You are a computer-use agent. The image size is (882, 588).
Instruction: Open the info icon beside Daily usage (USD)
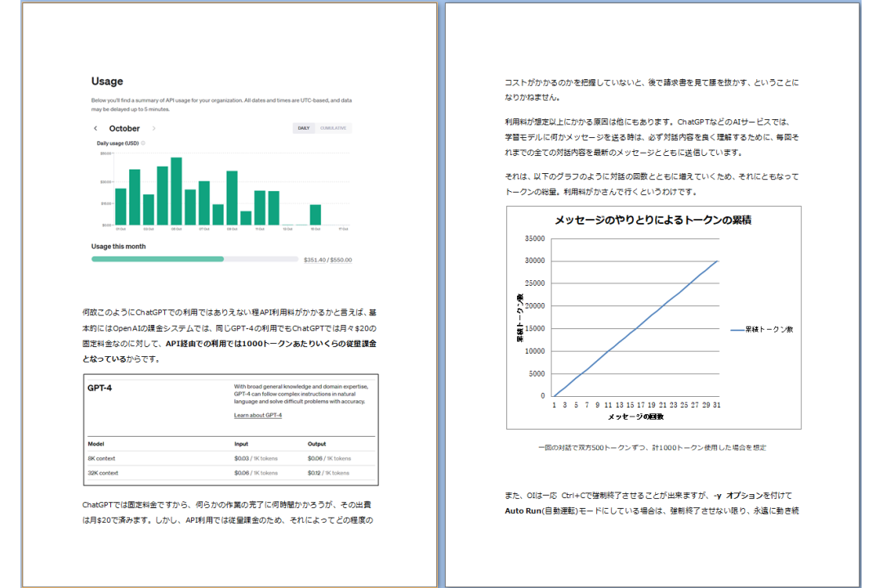144,144
